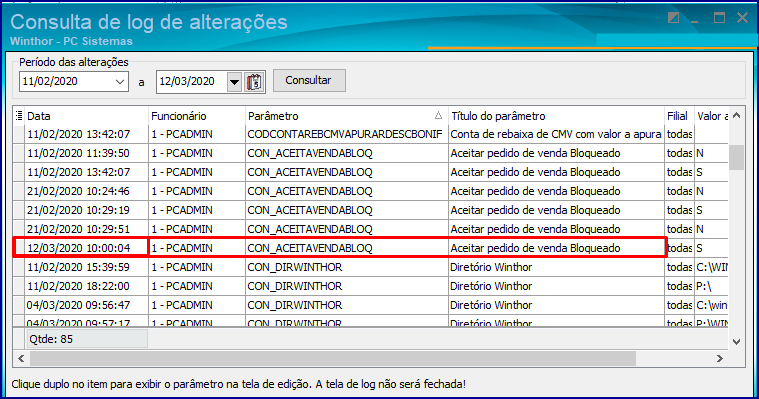Sort by Título do parâmetro column header
Image resolution: width=759 pixels, height=399 pixels.
point(557,116)
